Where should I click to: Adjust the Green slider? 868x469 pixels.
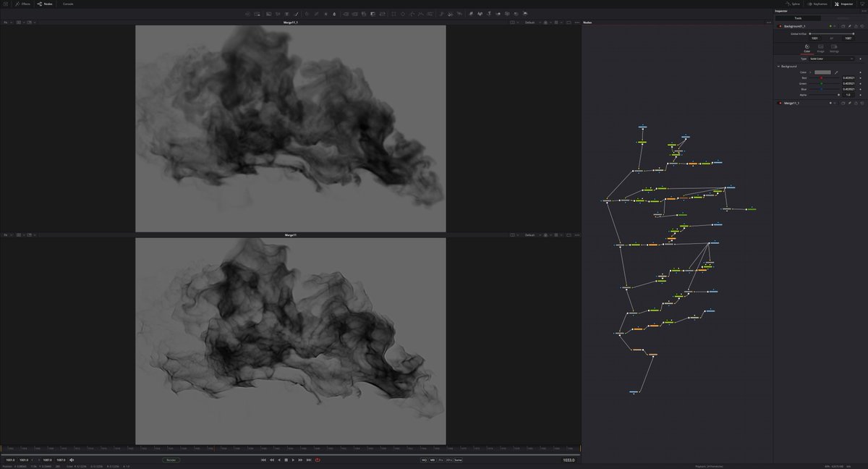click(x=821, y=83)
